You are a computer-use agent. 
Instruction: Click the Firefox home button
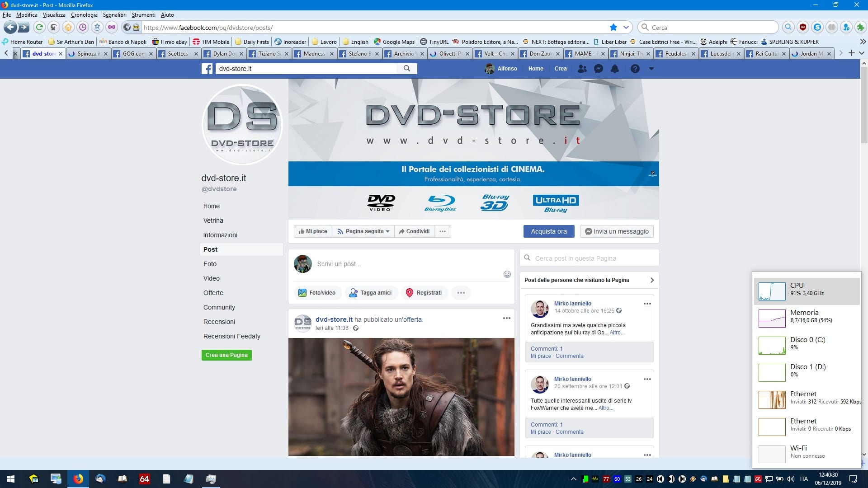[68, 28]
